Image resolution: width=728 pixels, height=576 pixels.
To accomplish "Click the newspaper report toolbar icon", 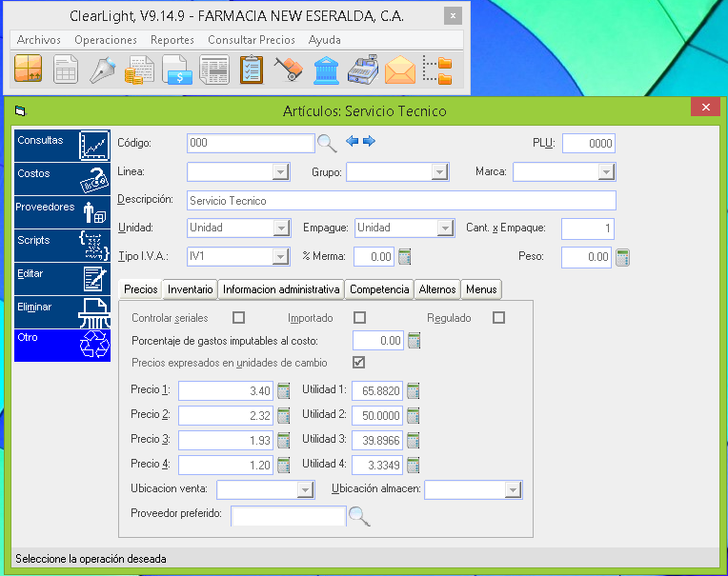I will point(214,70).
